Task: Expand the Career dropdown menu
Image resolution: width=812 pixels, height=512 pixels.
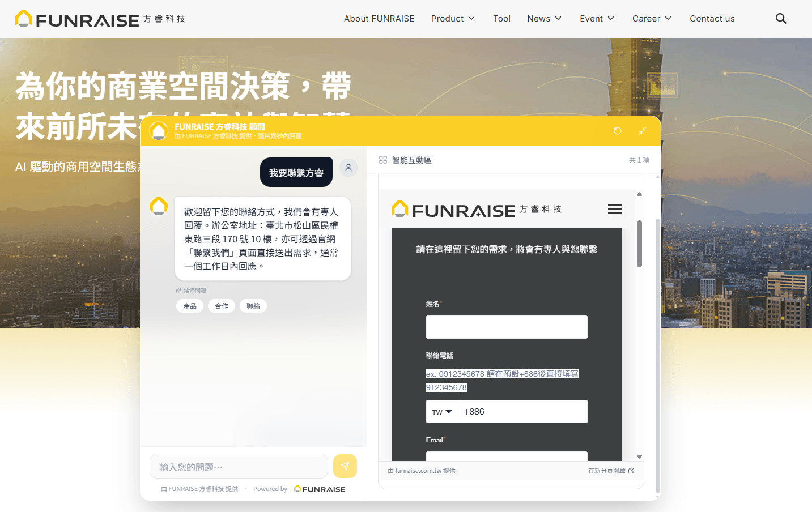Action: 652,19
